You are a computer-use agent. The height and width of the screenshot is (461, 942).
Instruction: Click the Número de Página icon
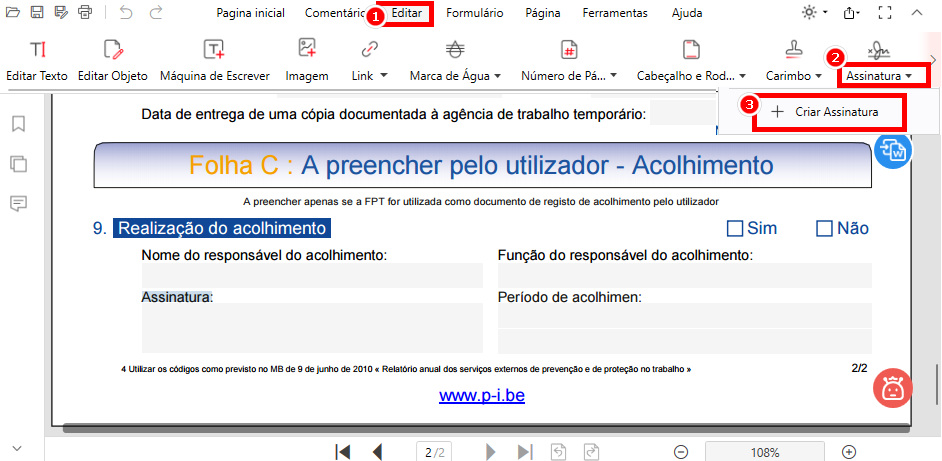[x=568, y=50]
